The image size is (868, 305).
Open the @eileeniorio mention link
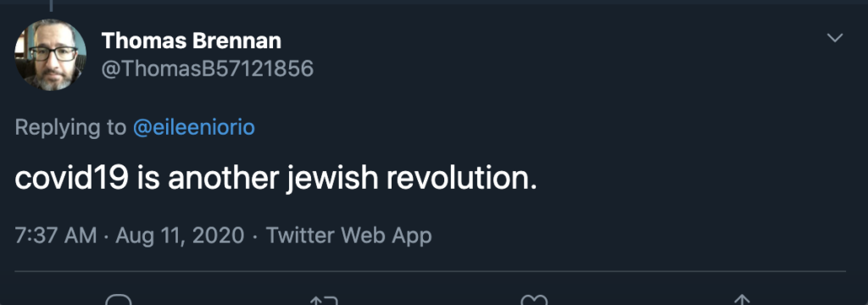coord(194,127)
